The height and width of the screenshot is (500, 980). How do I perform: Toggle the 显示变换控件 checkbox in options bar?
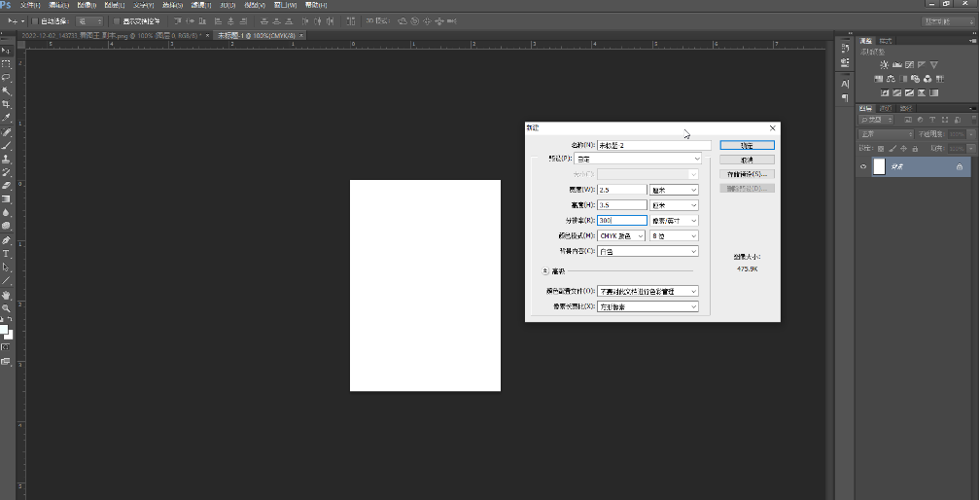[x=116, y=20]
